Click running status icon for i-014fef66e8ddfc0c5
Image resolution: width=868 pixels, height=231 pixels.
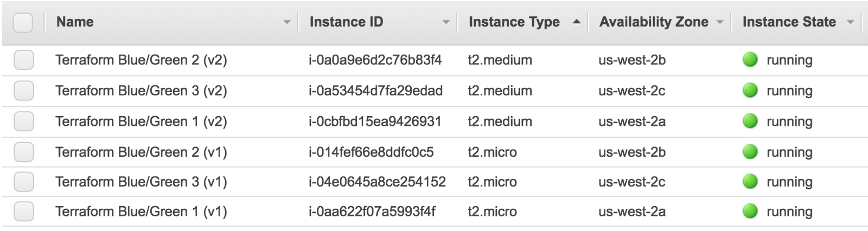[x=750, y=152]
